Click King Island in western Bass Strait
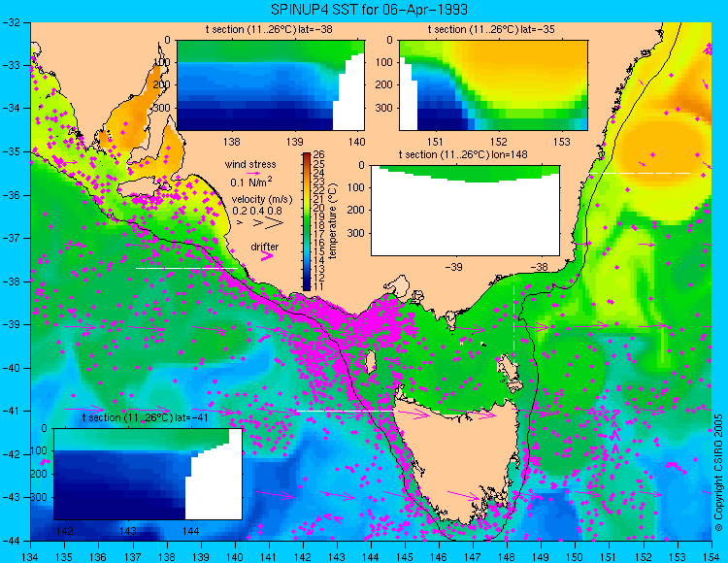728x563 pixels. [x=371, y=362]
